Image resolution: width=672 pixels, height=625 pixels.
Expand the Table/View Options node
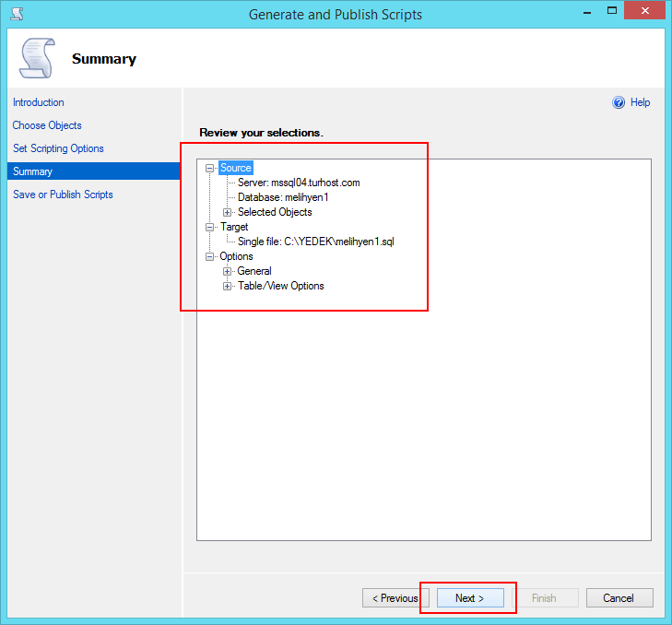pos(227,286)
